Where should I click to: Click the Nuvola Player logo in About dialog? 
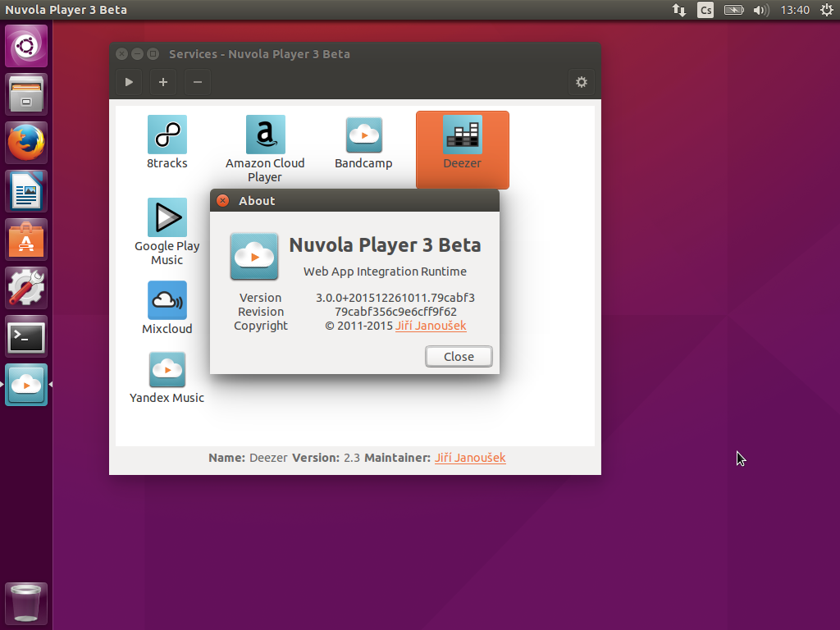point(254,256)
